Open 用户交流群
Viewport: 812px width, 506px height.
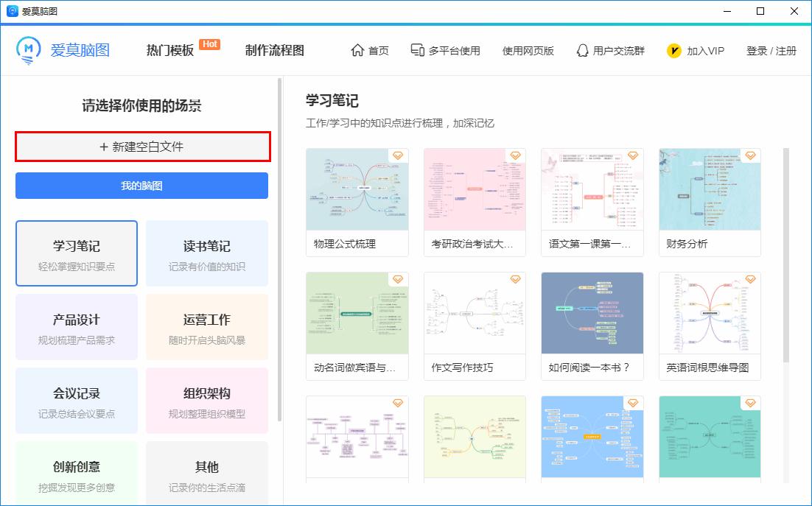611,51
